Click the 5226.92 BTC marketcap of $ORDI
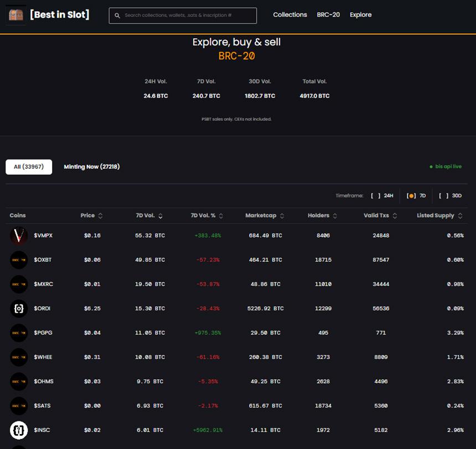Screen dimensions: 476x449 coord(266,308)
